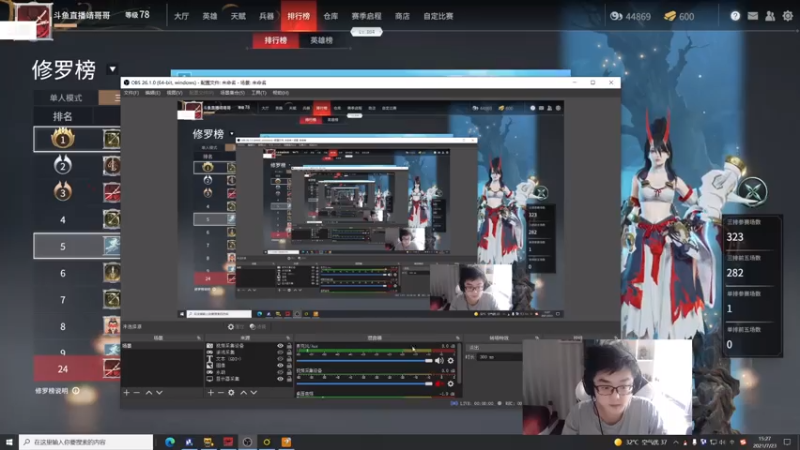Adjust second mixer channel volume slider
The image size is (800, 450).
[x=364, y=384]
